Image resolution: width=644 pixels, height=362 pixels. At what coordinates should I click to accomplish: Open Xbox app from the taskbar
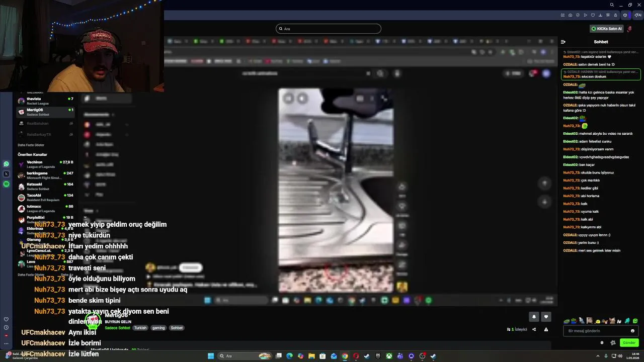(x=389, y=356)
